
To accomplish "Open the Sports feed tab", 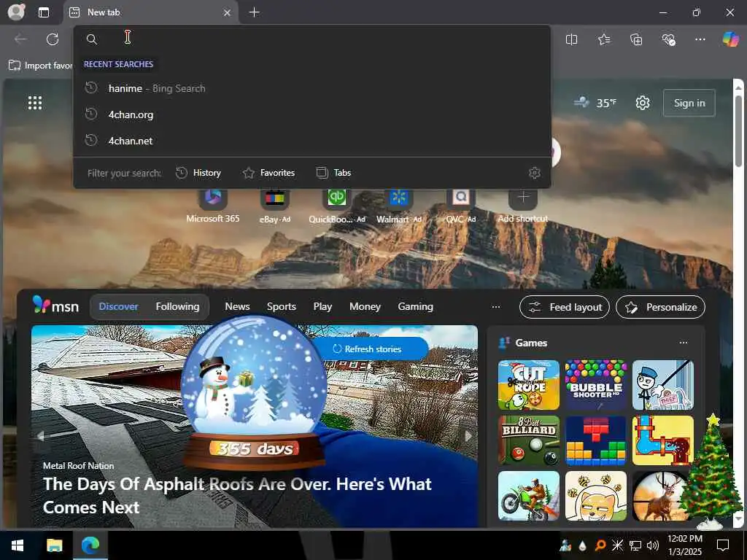I will pyautogui.click(x=282, y=307).
